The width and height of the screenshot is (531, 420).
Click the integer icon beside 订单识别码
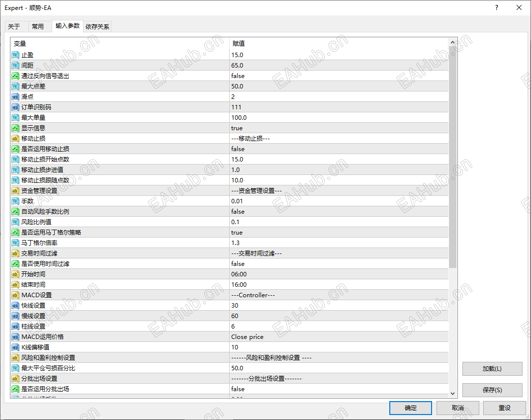[x=15, y=107]
